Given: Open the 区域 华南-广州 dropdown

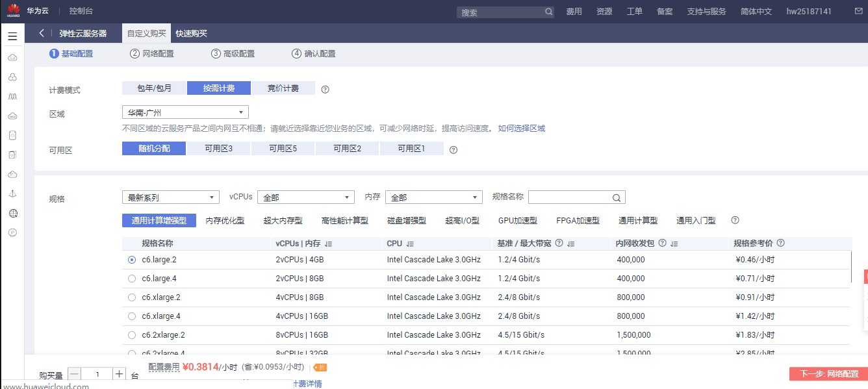Looking at the screenshot, I should pos(185,112).
